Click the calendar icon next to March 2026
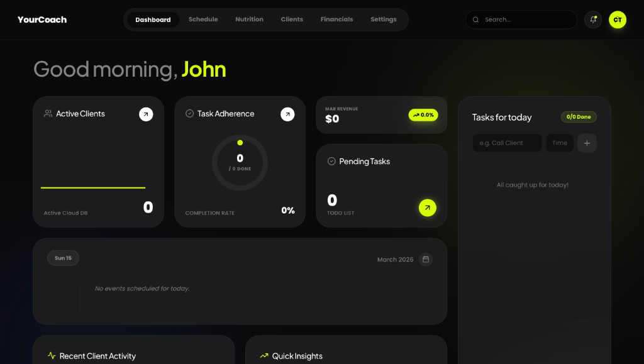Viewport: 644px width, 364px height. tap(426, 259)
